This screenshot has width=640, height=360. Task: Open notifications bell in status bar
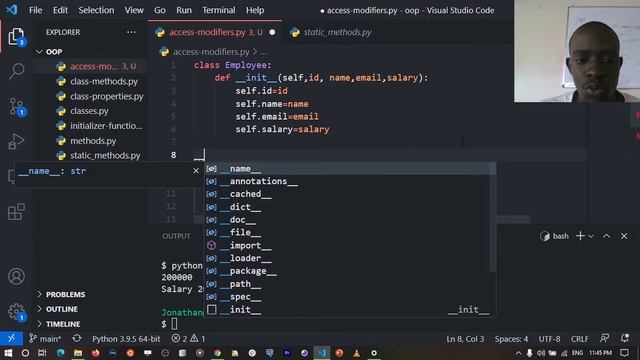[624, 338]
